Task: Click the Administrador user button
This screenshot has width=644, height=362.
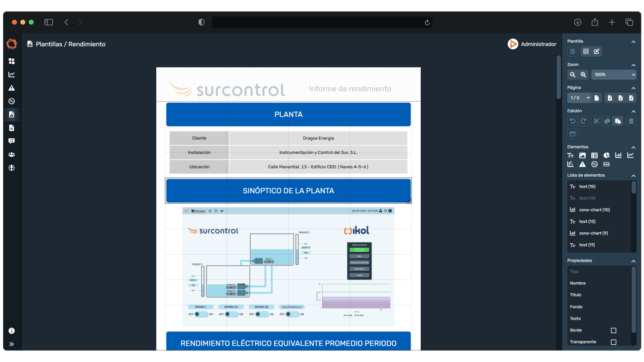Action: (532, 44)
